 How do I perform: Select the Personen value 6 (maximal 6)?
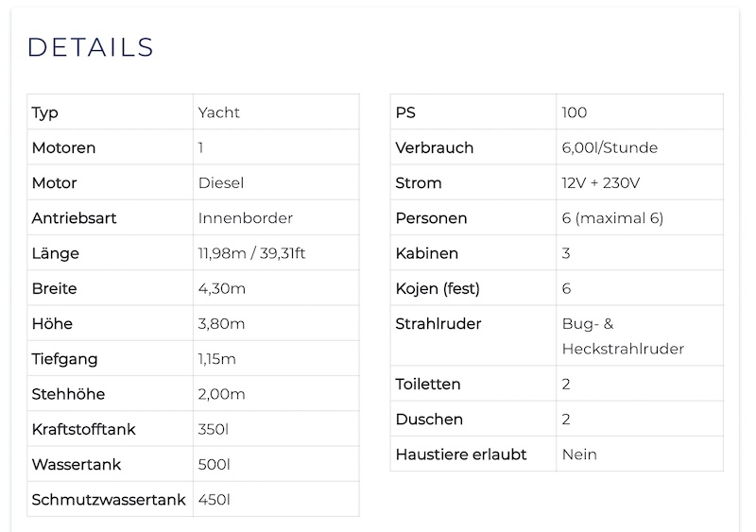pyautogui.click(x=612, y=218)
